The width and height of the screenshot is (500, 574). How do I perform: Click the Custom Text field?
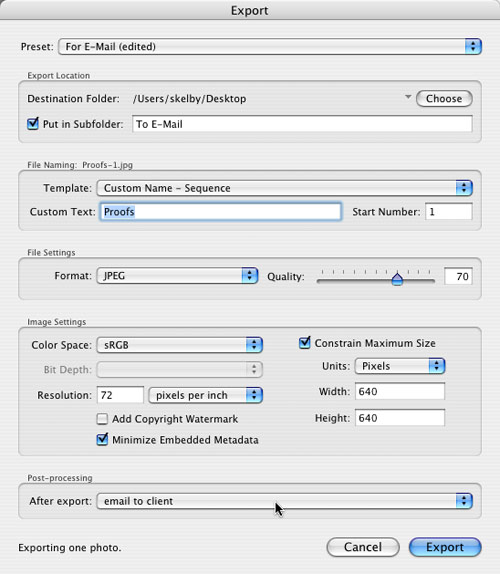(x=221, y=212)
